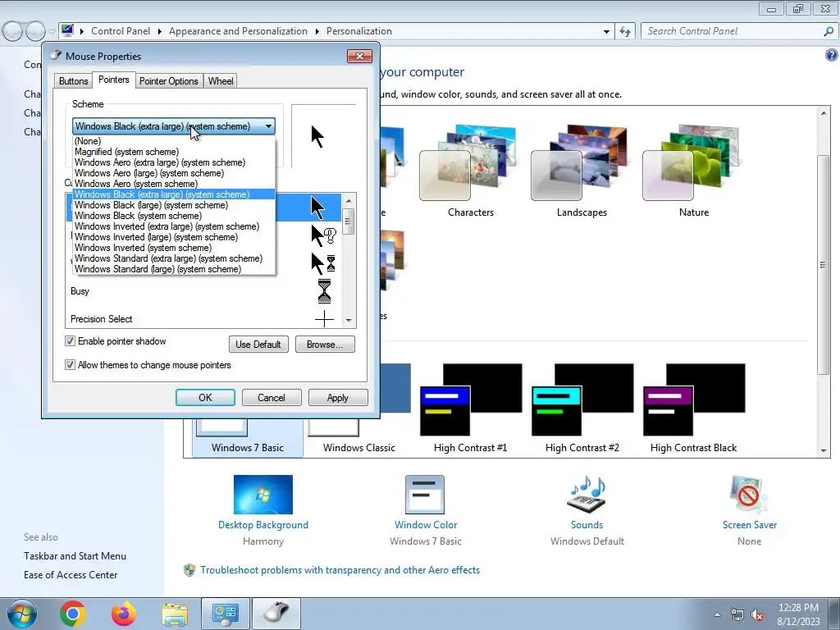The width and height of the screenshot is (840, 630).
Task: Choose Windows Inverted (extra large) scheme
Action: tap(174, 226)
